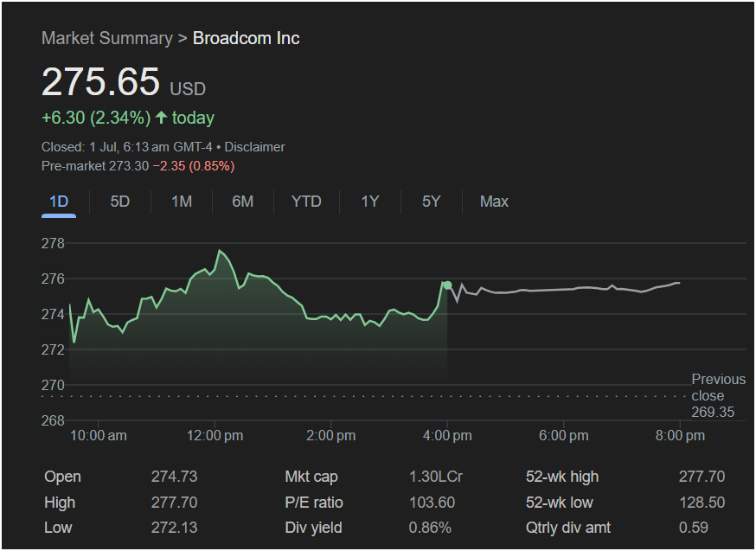The width and height of the screenshot is (756, 551).
Task: Click the USD currency label
Action: pos(188,89)
